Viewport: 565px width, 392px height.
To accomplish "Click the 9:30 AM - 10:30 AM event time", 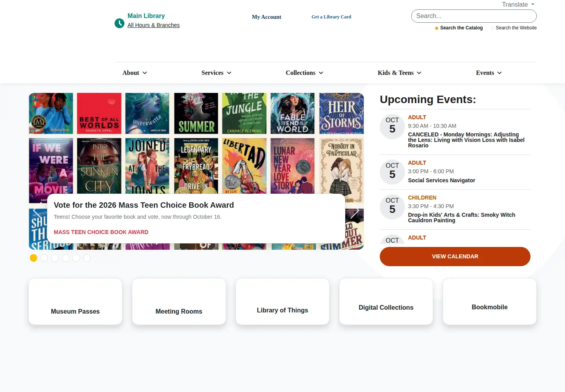I will click(x=432, y=126).
